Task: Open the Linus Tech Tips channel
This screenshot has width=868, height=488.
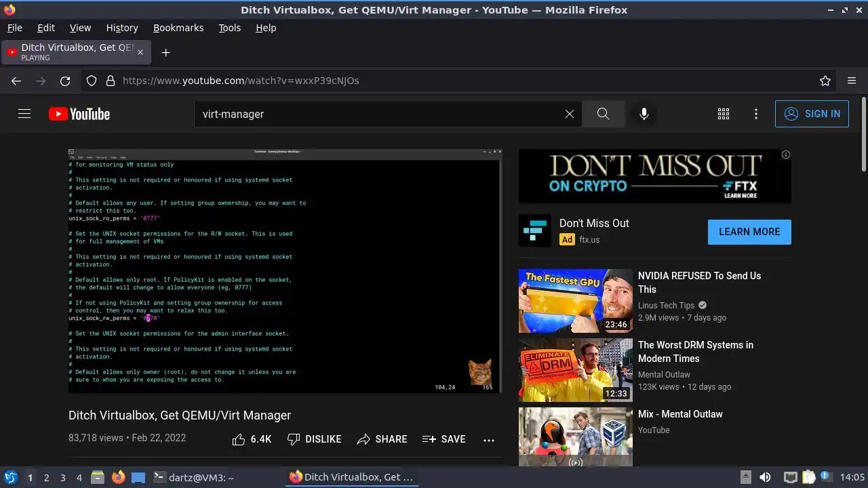Action: point(667,305)
